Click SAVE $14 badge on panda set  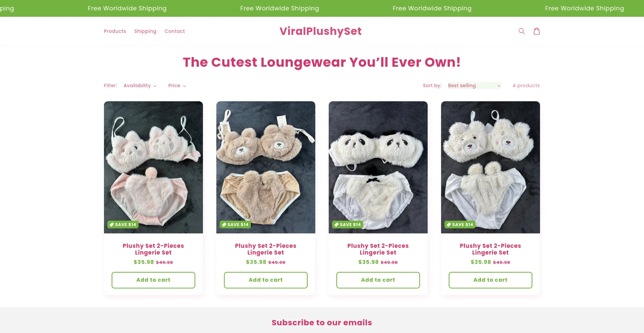click(x=347, y=225)
